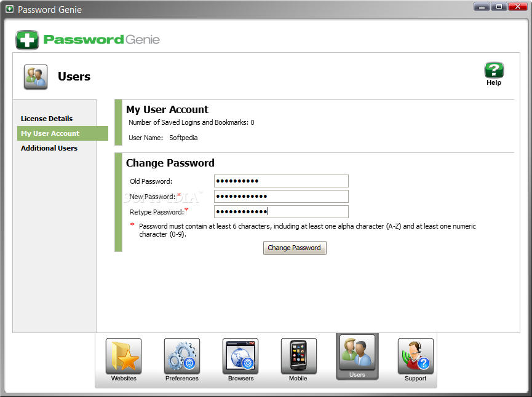Focus the Retype Password field
This screenshot has width=532, height=397.
click(x=281, y=211)
